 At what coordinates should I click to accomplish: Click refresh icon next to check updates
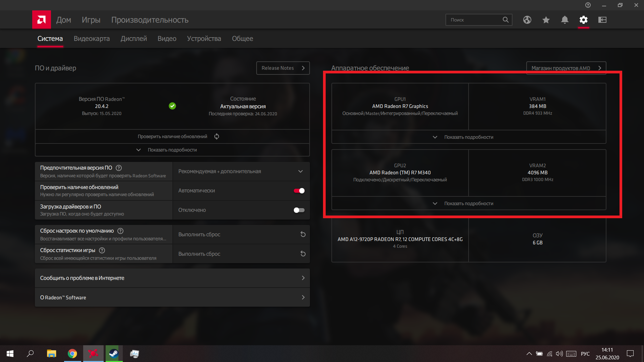pyautogui.click(x=217, y=136)
